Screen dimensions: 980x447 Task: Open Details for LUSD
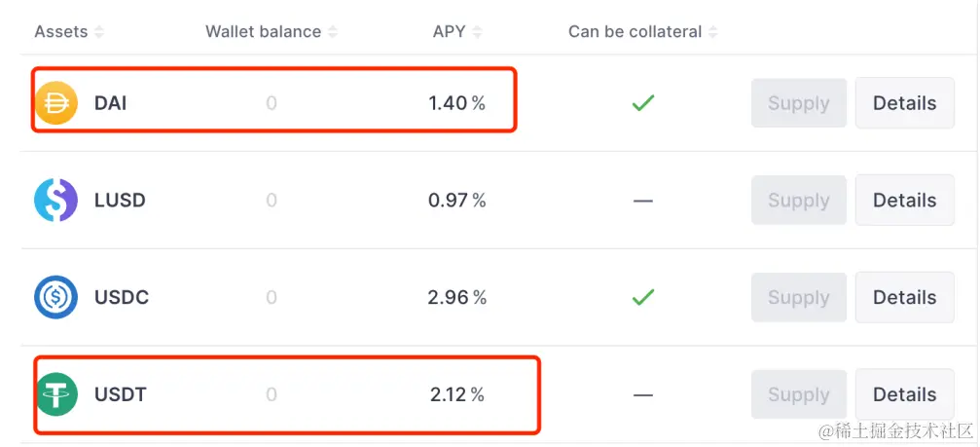(x=904, y=200)
